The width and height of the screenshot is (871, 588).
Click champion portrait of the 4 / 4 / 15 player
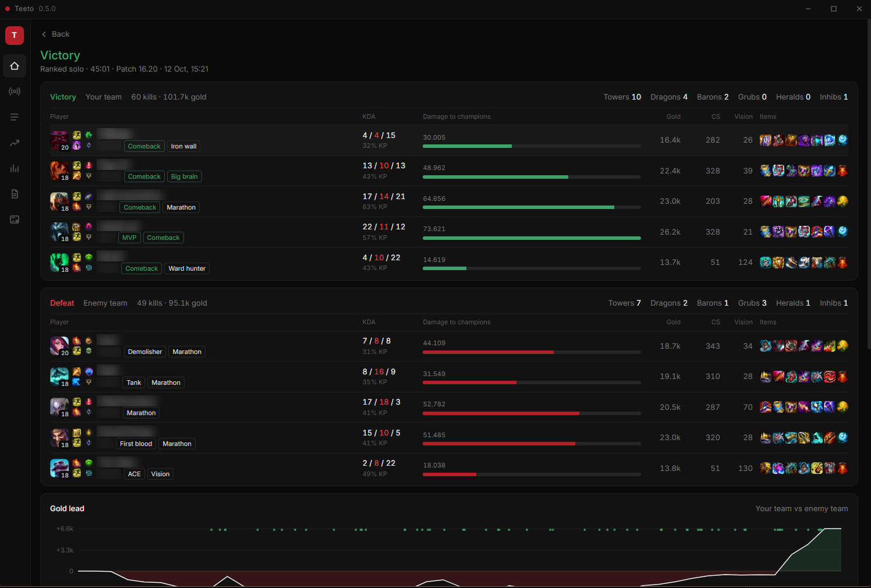tap(59, 140)
